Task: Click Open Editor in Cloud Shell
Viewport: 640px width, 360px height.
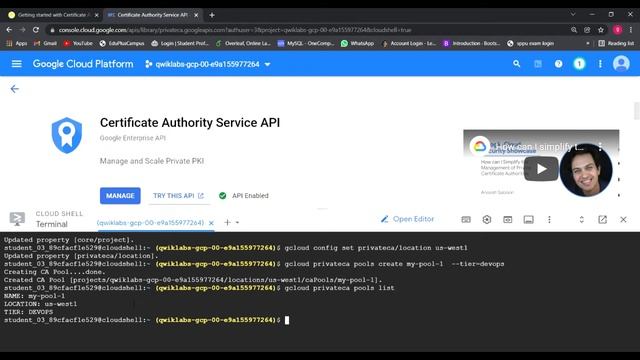Action: (x=407, y=219)
